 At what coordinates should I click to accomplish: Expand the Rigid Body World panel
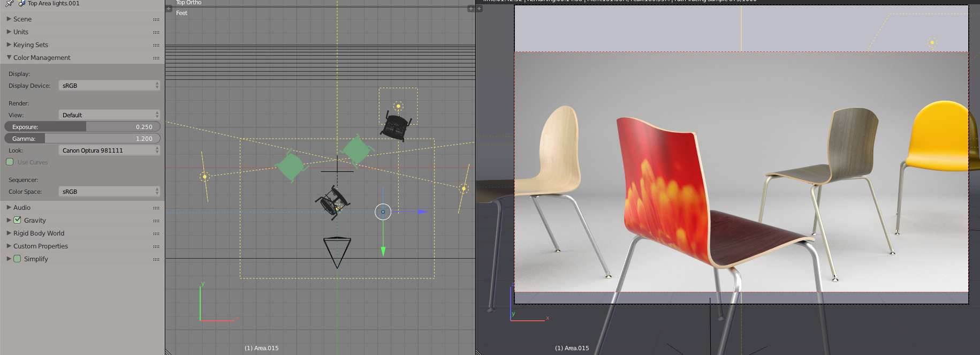coord(9,233)
